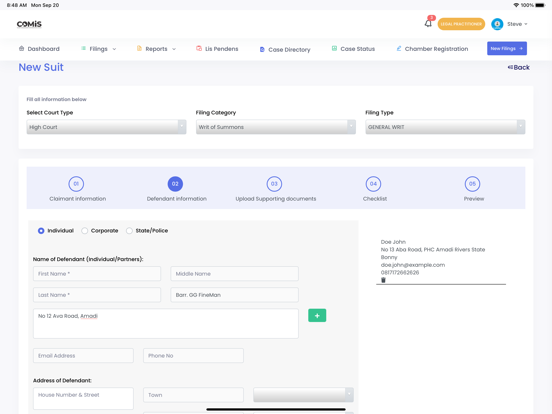This screenshot has width=552, height=414.
Task: Expand the Filings menu chevron
Action: click(x=114, y=49)
